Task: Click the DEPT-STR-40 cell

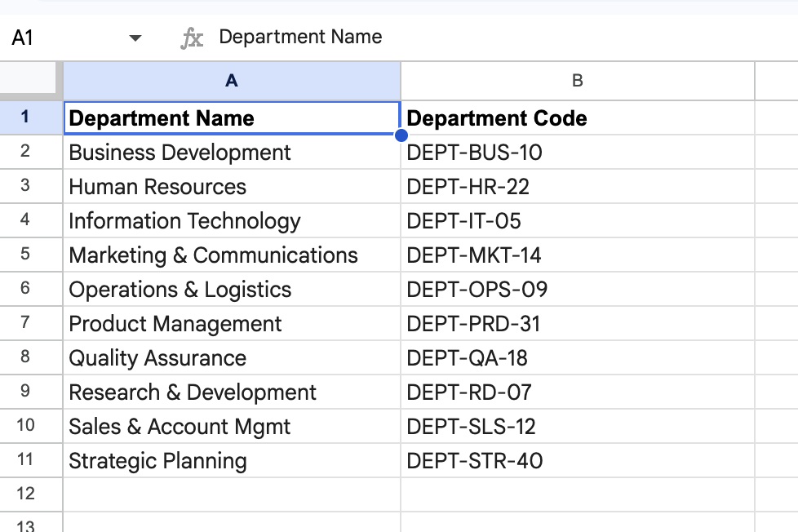Action: point(474,461)
